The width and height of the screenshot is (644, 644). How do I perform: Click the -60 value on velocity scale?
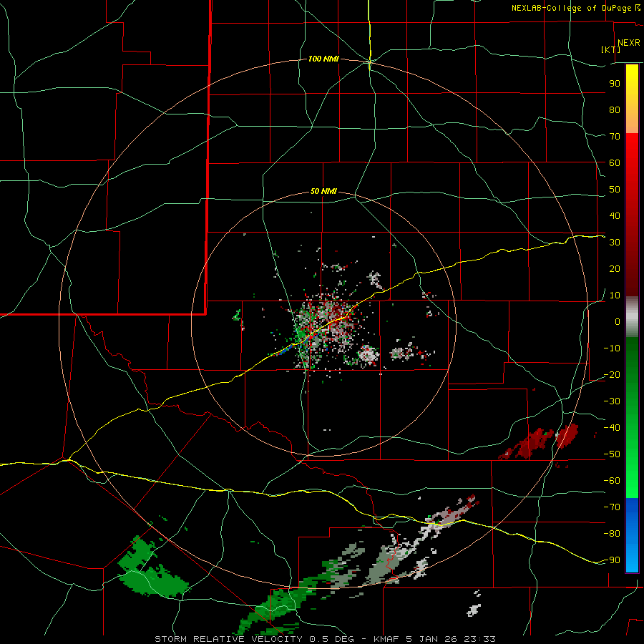pos(612,481)
